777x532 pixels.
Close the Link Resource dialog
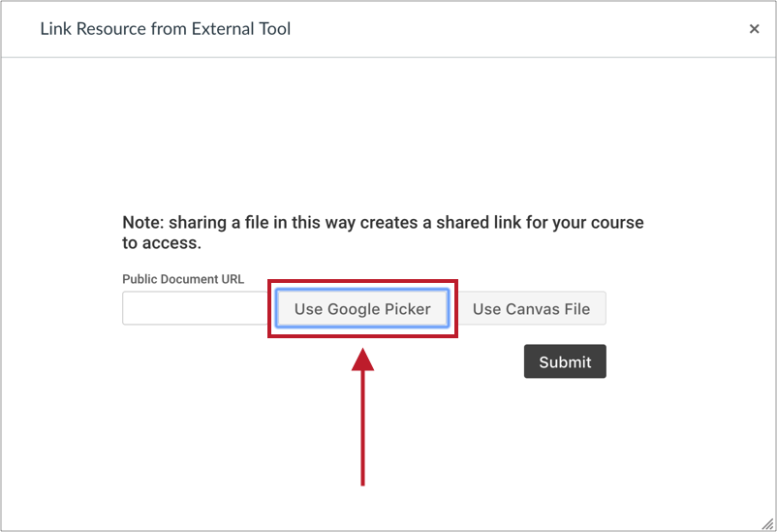click(754, 29)
